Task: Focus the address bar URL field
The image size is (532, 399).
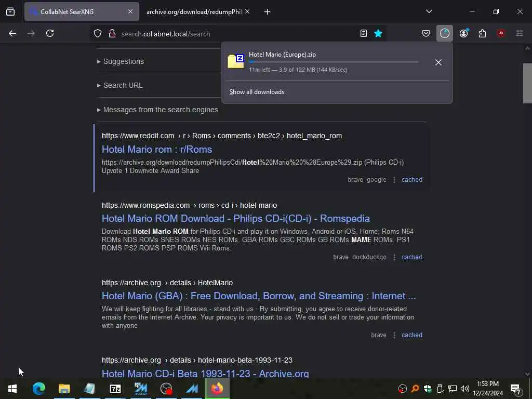Action: pos(237,34)
